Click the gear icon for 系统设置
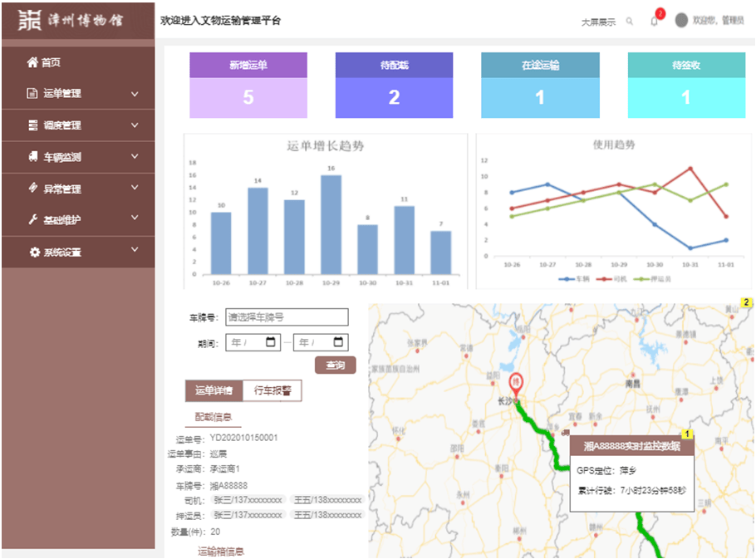756x559 pixels. (34, 253)
